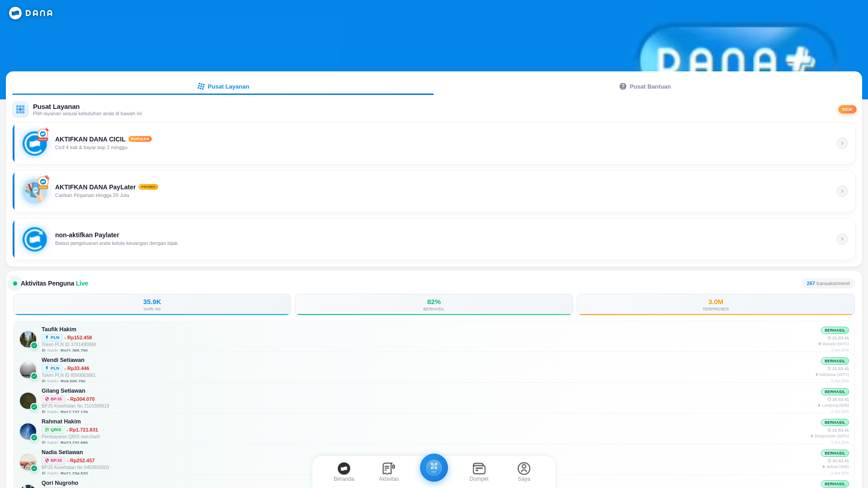Click the PLN tag on Wendi Setiawan's transaction

pos(52,368)
